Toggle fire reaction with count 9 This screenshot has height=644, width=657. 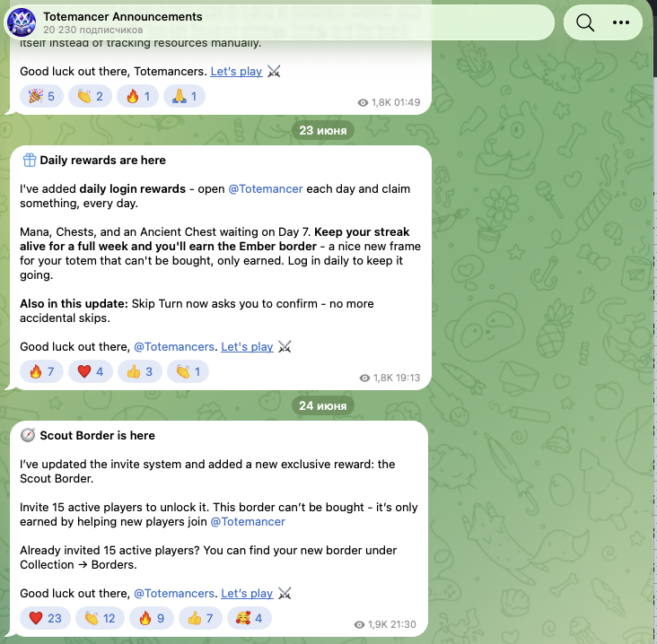(x=152, y=618)
